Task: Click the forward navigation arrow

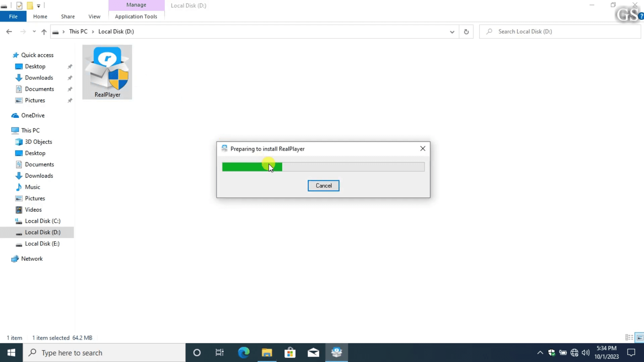Action: (23, 32)
